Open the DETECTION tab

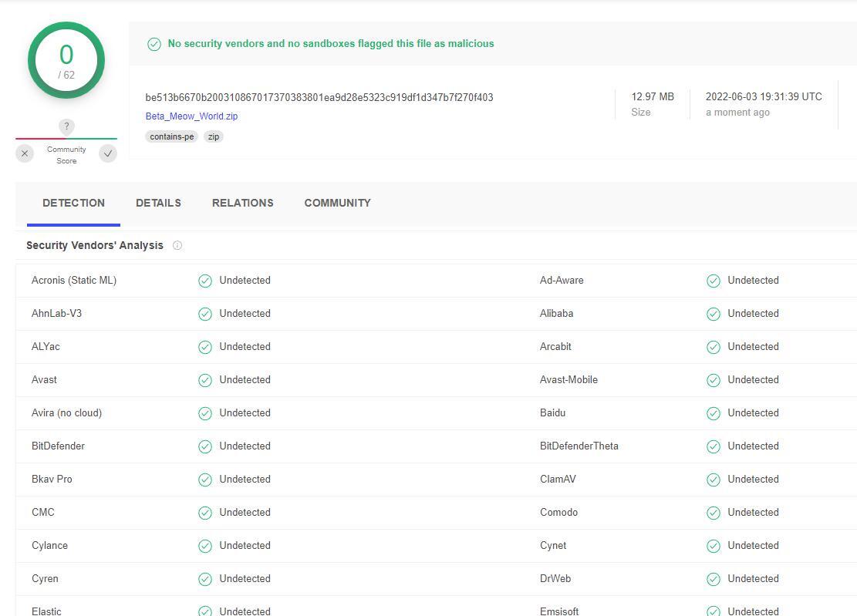click(73, 203)
